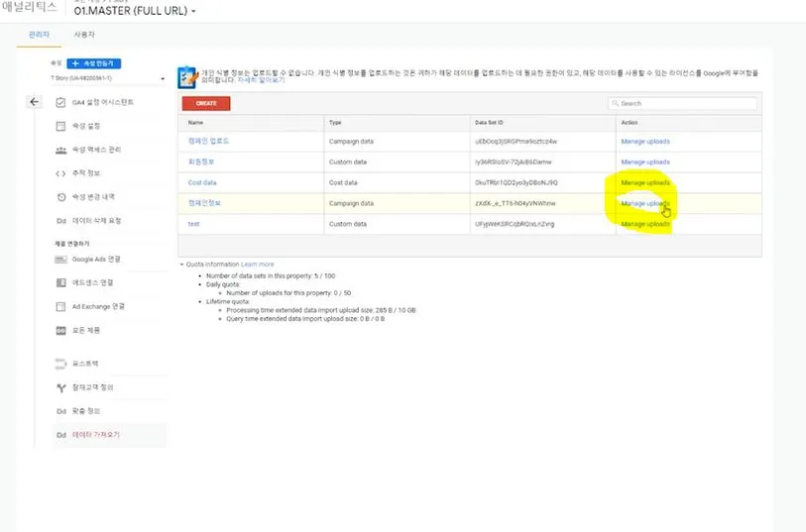Collapse the Quota information section

(181, 265)
